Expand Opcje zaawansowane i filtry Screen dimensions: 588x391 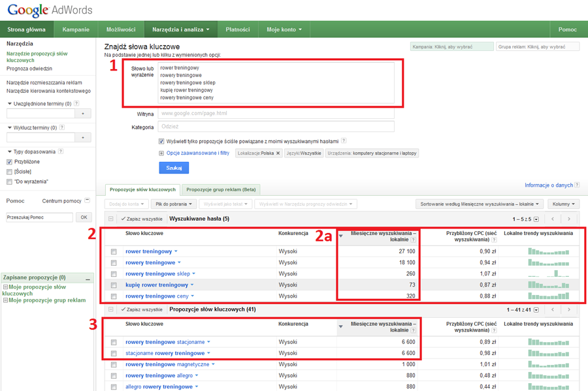pyautogui.click(x=197, y=153)
